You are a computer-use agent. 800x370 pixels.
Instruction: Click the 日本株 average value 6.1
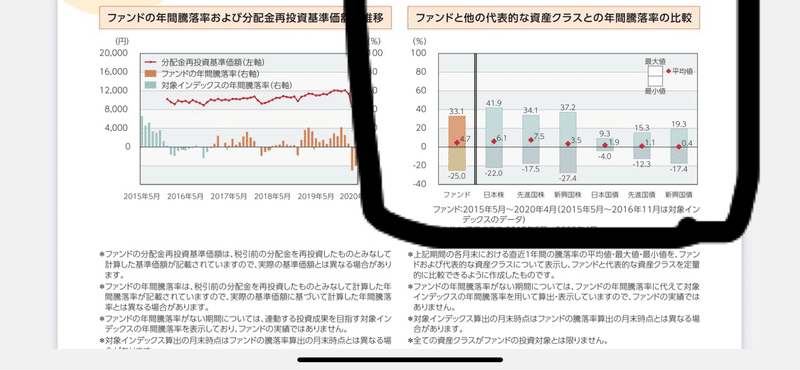point(502,138)
